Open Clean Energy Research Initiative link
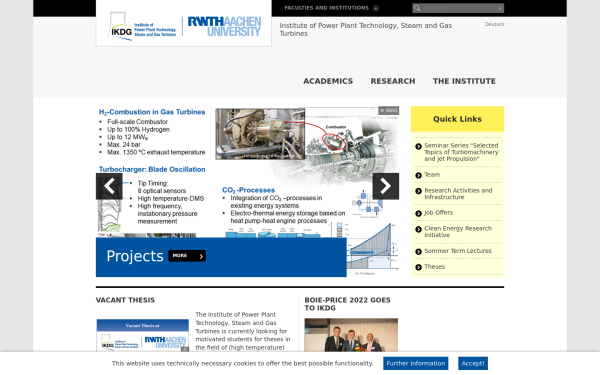 click(x=458, y=232)
